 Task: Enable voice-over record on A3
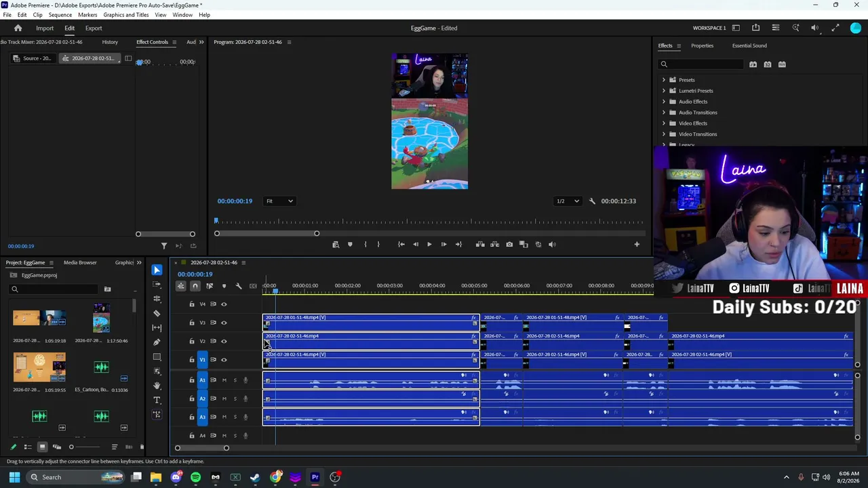(x=245, y=417)
